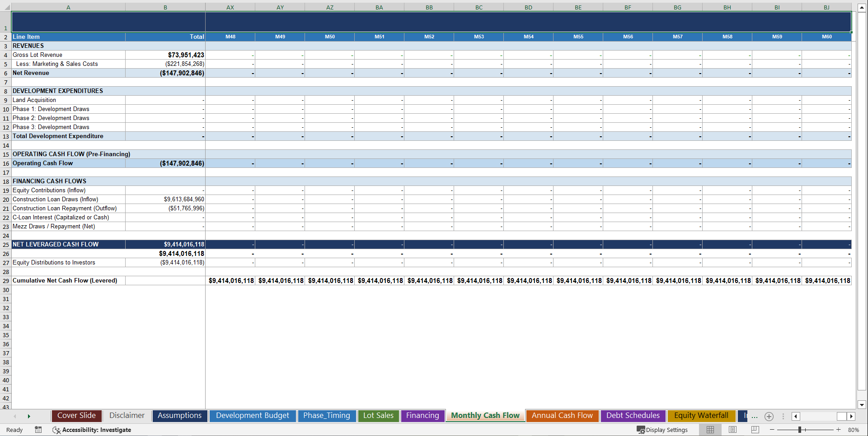Select the Normal view icon in status bar
Image resolution: width=868 pixels, height=436 pixels.
710,430
